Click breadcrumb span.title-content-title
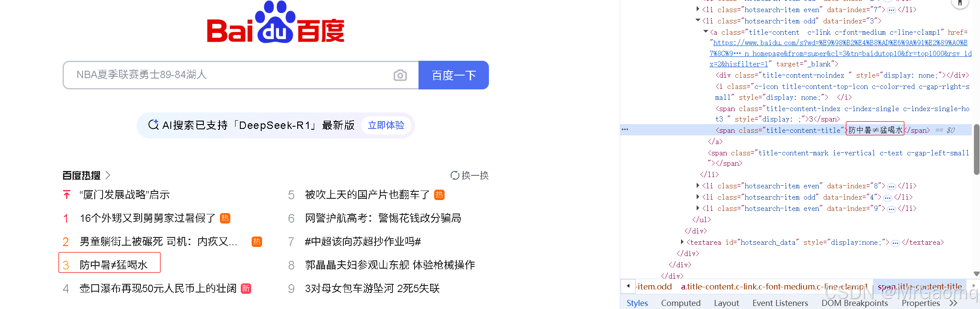 point(920,286)
